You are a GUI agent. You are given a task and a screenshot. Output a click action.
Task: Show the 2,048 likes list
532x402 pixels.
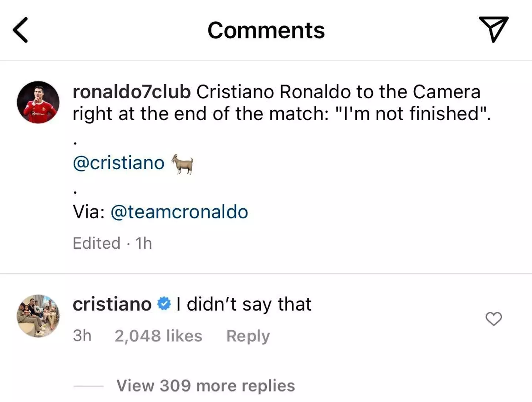[x=158, y=336]
